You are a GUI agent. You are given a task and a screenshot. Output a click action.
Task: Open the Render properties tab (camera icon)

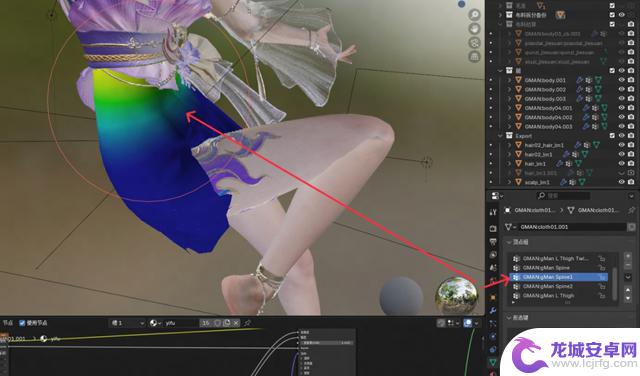coord(493,229)
